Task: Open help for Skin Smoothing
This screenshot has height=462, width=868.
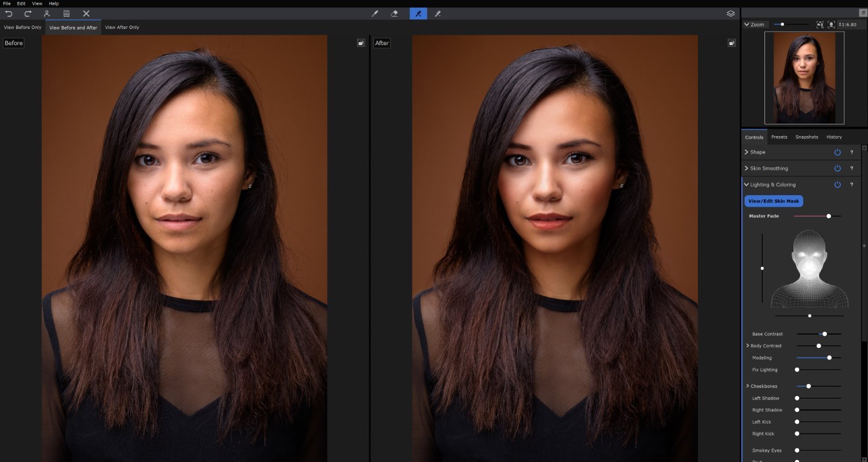Action: (852, 168)
